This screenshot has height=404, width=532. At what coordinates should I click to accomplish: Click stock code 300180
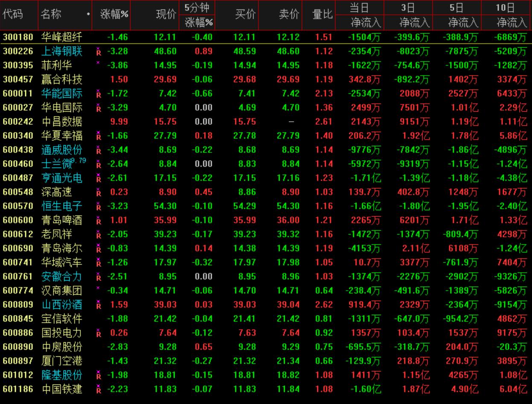(x=18, y=38)
